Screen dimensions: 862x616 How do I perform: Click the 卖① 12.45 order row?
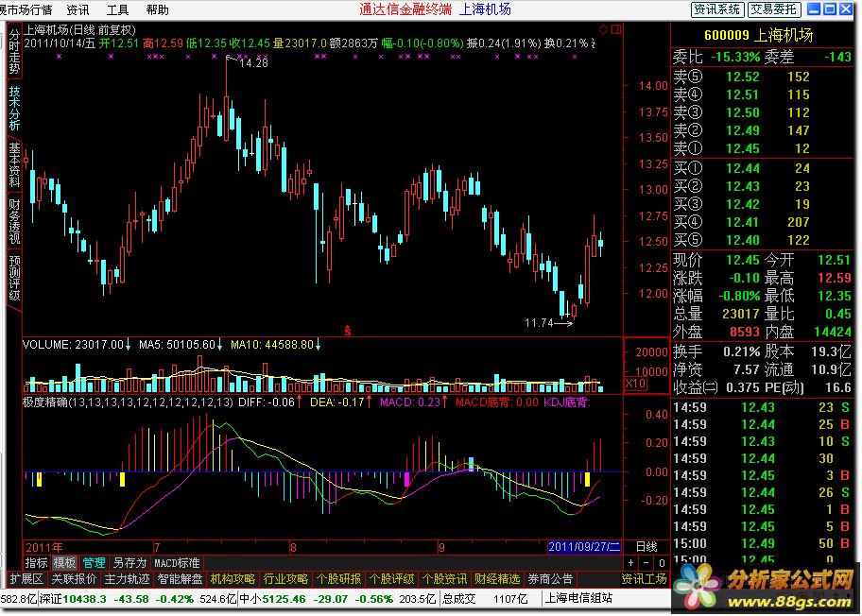pos(762,148)
